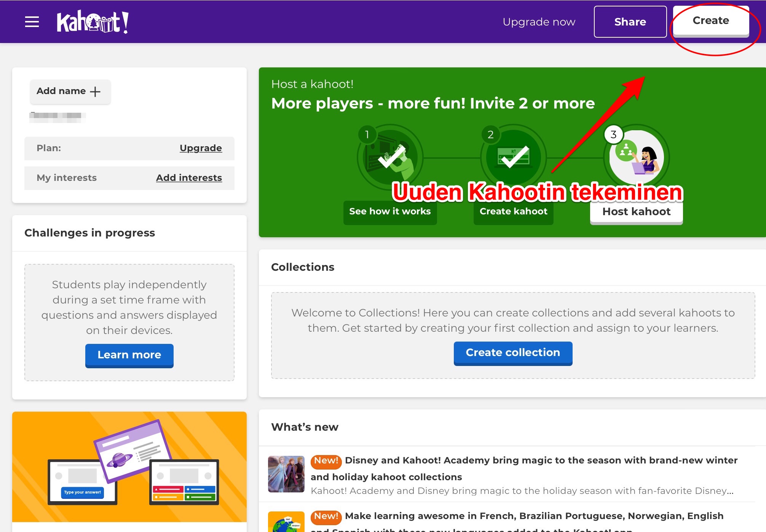Click step 1 circle icon with checkmark
The image size is (766, 532).
tap(390, 157)
